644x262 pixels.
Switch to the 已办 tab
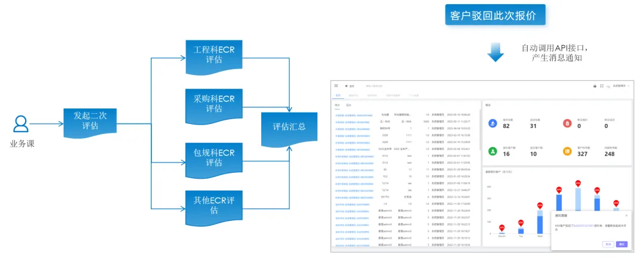click(349, 105)
